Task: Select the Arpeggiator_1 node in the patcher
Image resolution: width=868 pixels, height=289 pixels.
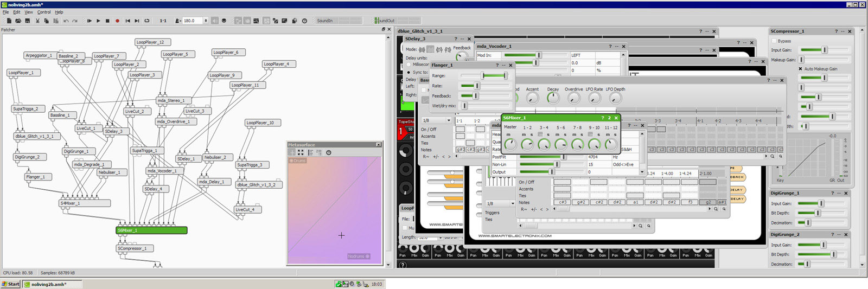Action: (x=40, y=55)
